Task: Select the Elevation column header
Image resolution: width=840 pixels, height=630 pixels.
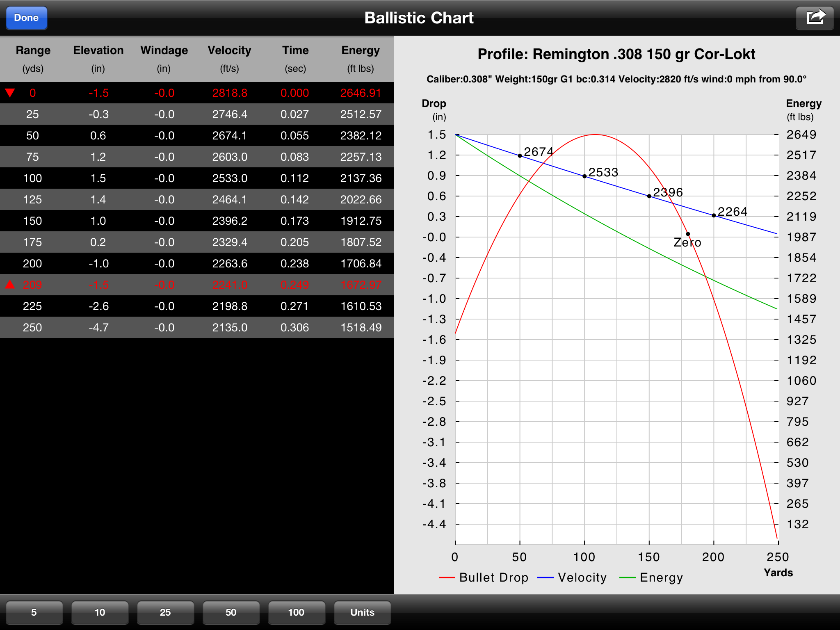Action: coord(98,59)
